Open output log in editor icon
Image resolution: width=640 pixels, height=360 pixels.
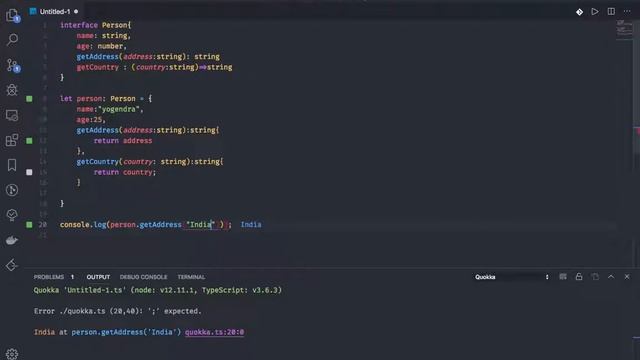595,277
